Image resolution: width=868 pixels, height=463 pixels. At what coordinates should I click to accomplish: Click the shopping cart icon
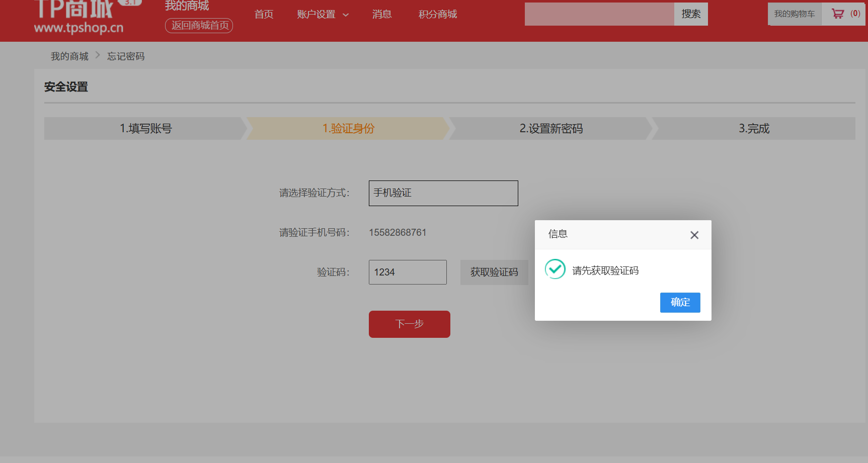pyautogui.click(x=838, y=14)
